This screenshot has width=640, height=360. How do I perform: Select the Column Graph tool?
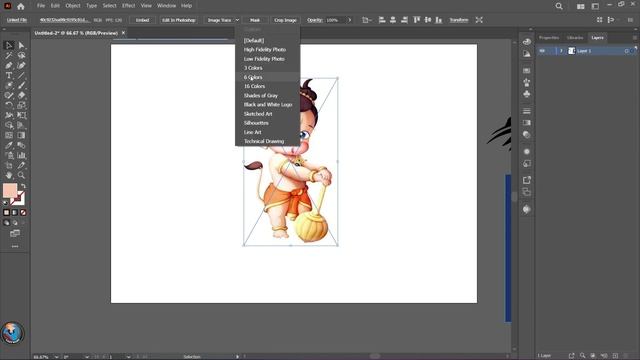click(21, 156)
